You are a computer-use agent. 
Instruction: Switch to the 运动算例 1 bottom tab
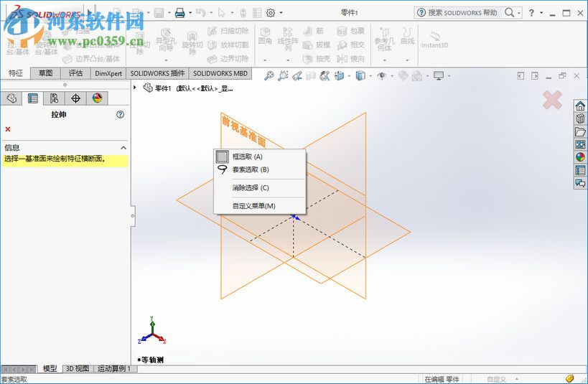114,369
